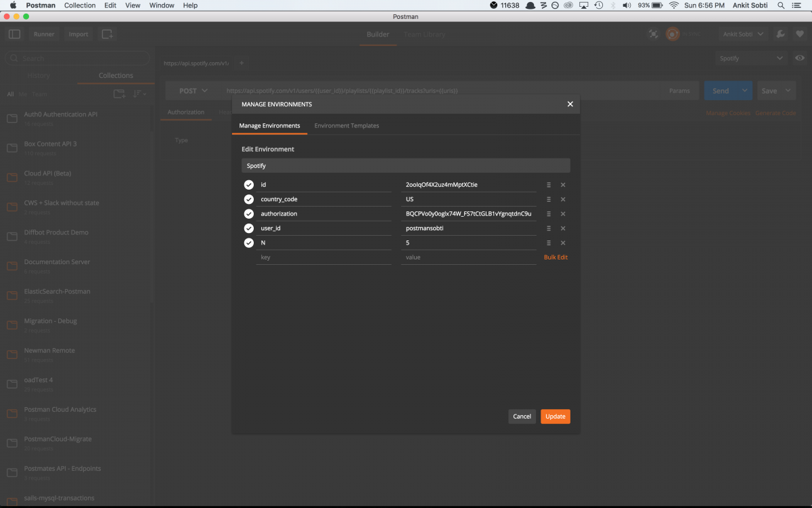This screenshot has width=812, height=508.
Task: Open the POST method dropdown
Action: 194,91
